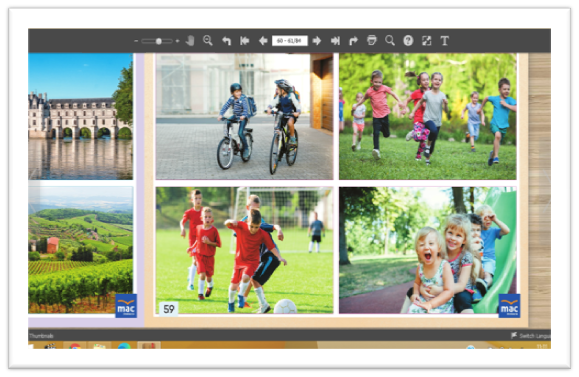Click the page number input field
Screen dimensions: 579x377
coord(290,41)
